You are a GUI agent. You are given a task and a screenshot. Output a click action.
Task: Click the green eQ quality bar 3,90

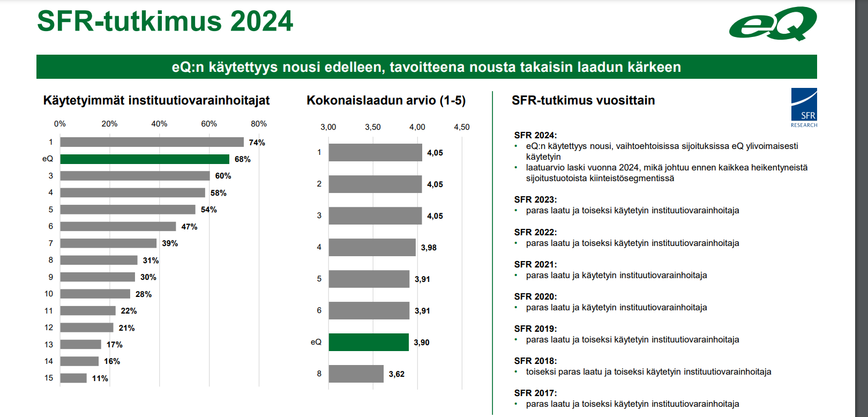pos(369,342)
